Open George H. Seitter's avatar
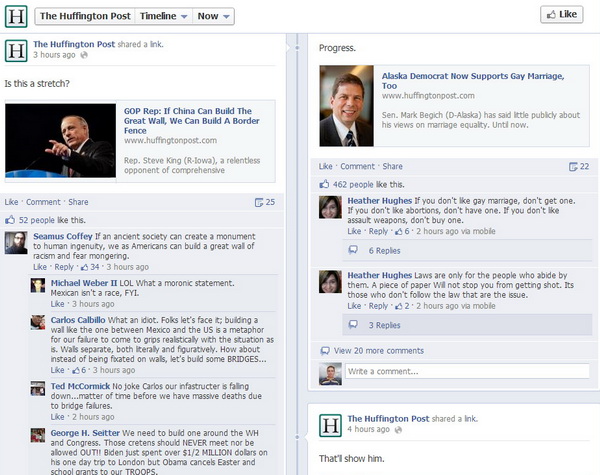This screenshot has height=475, width=600. (x=38, y=435)
